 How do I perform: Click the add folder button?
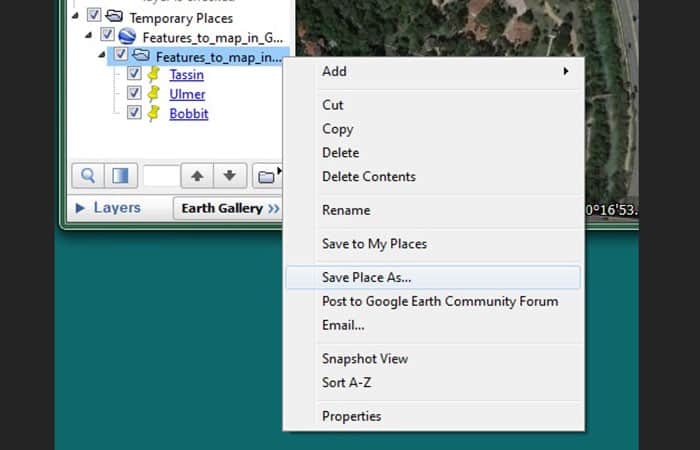267,176
